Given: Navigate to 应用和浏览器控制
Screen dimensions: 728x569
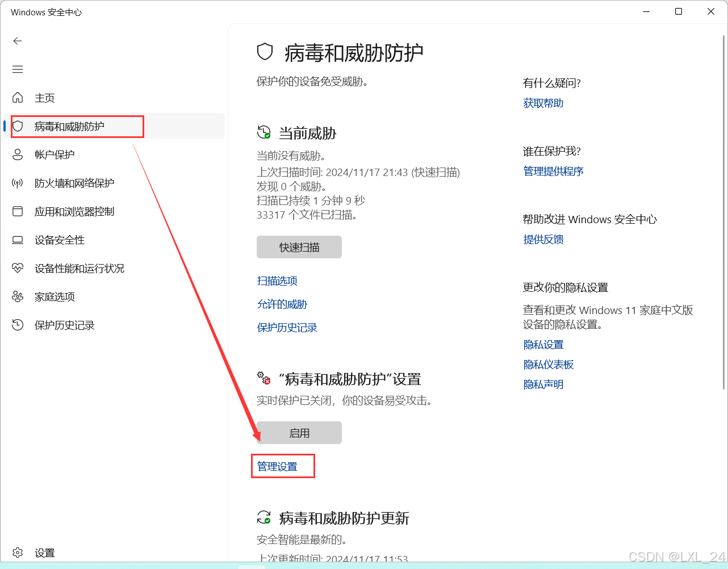Looking at the screenshot, I should [114, 211].
